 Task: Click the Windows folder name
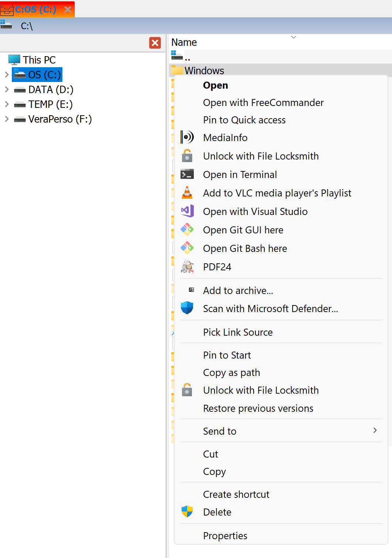pos(204,71)
